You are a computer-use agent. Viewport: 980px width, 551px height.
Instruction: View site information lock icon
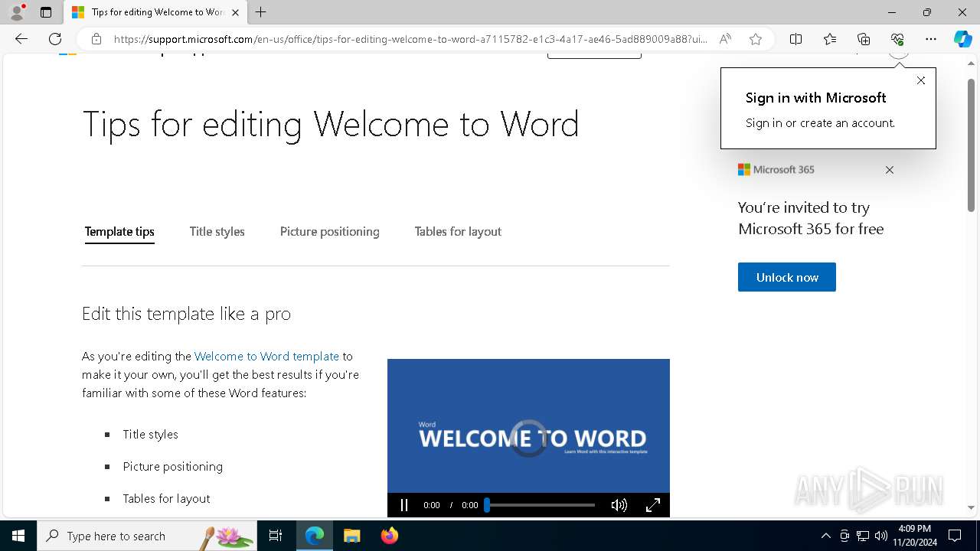96,39
